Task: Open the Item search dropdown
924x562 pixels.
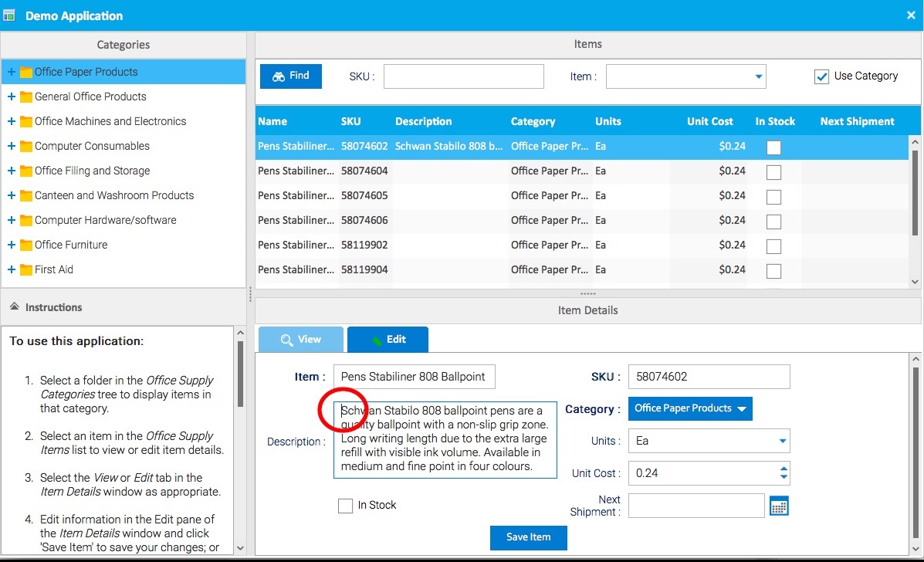Action: point(758,76)
